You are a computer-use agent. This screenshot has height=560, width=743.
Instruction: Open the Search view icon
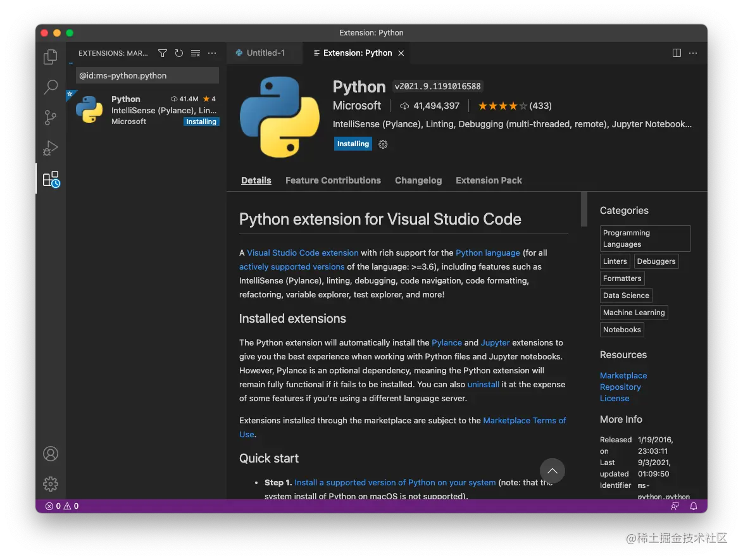pos(50,87)
